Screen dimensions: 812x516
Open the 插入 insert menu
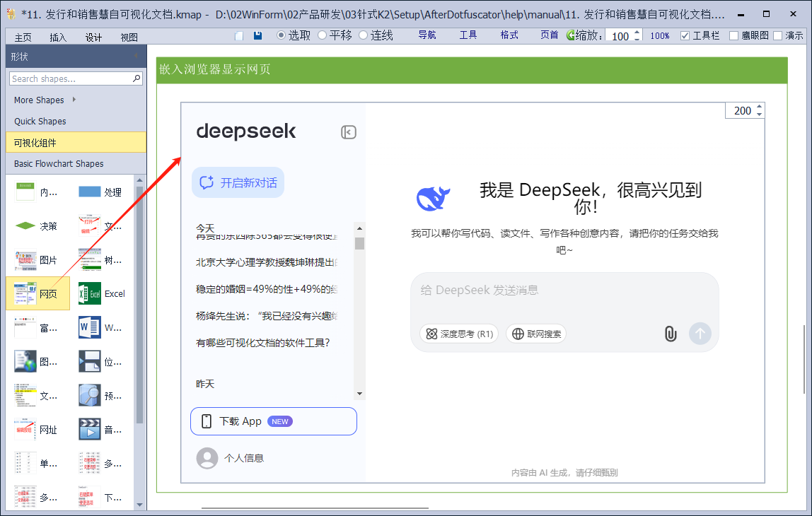click(58, 37)
